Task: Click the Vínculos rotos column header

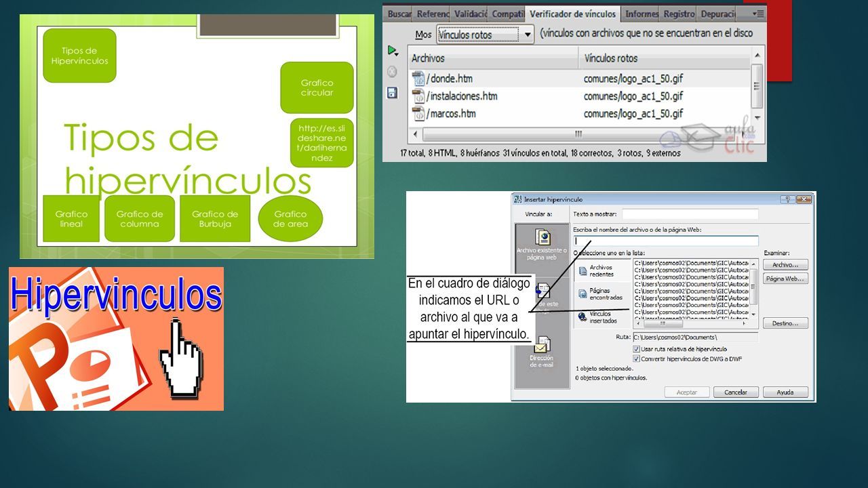Action: [x=665, y=58]
